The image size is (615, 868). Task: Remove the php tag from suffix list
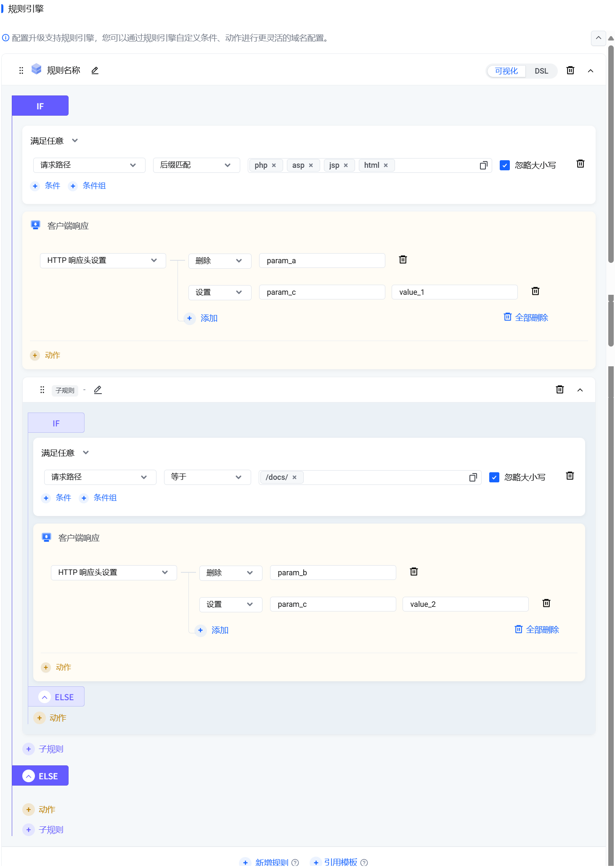(x=274, y=166)
